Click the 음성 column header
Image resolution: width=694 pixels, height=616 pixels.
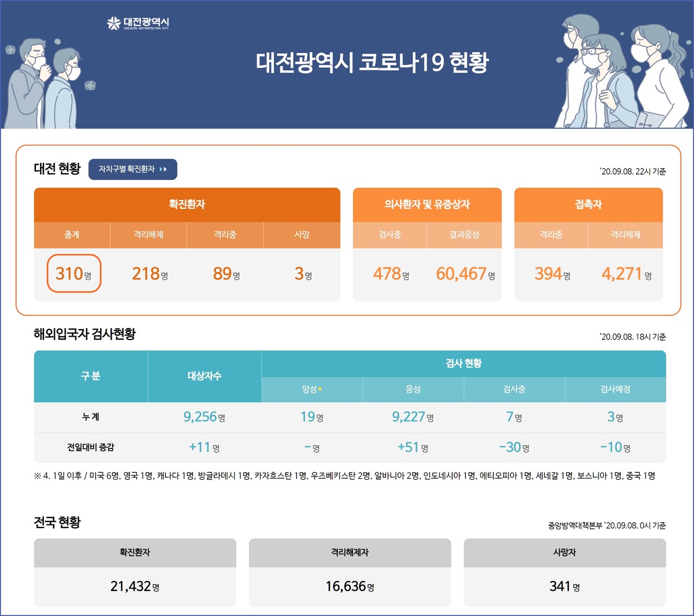(x=413, y=389)
